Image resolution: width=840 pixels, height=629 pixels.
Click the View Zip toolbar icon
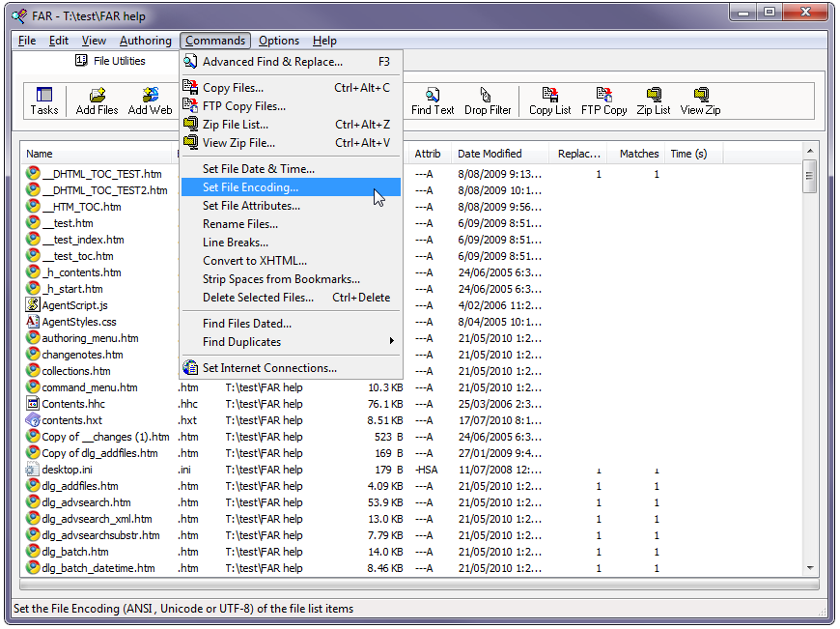click(700, 100)
